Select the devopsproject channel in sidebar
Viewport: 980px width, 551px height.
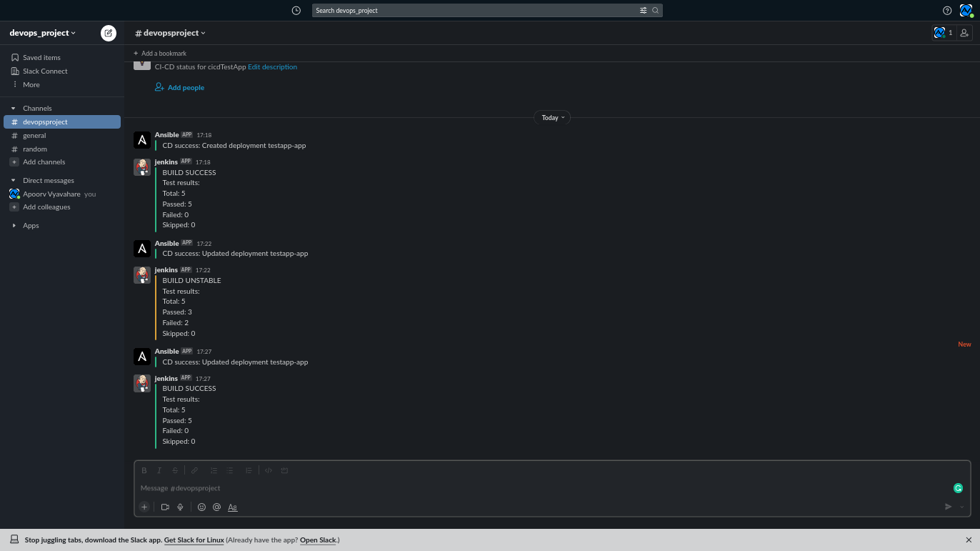pyautogui.click(x=62, y=121)
